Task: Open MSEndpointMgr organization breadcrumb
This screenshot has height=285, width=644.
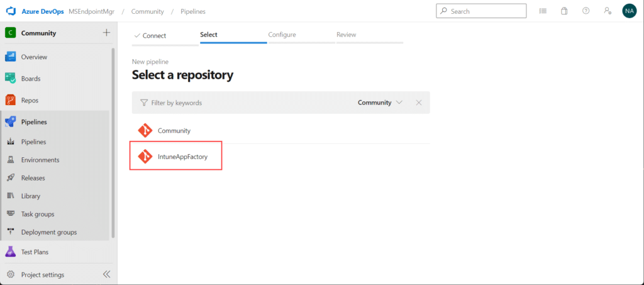Action: pyautogui.click(x=91, y=11)
